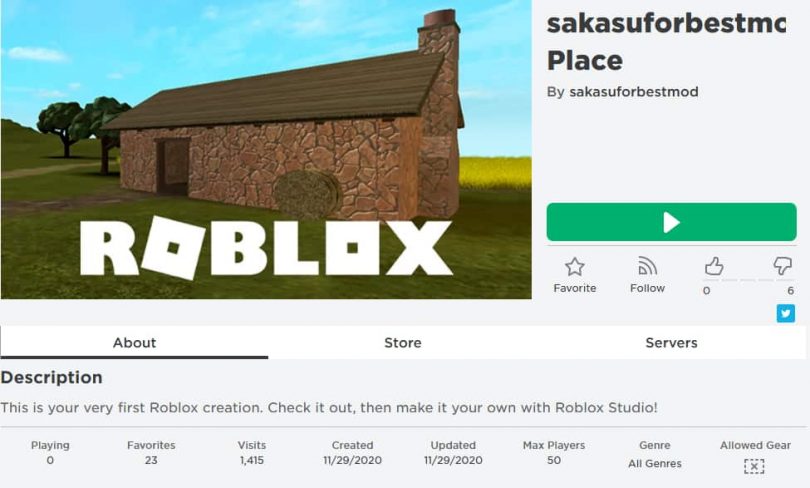810x488 pixels.
Task: Click the Favorites count of 23
Action: 151,461
